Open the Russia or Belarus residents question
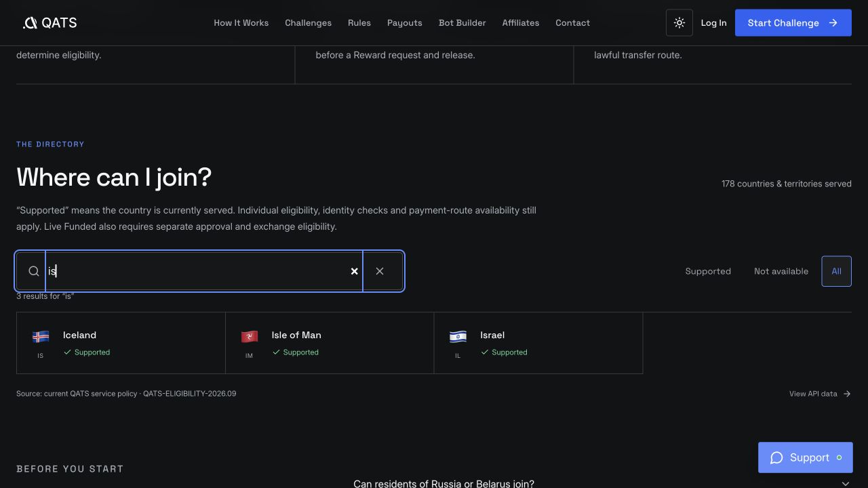The image size is (868, 488). click(443, 484)
